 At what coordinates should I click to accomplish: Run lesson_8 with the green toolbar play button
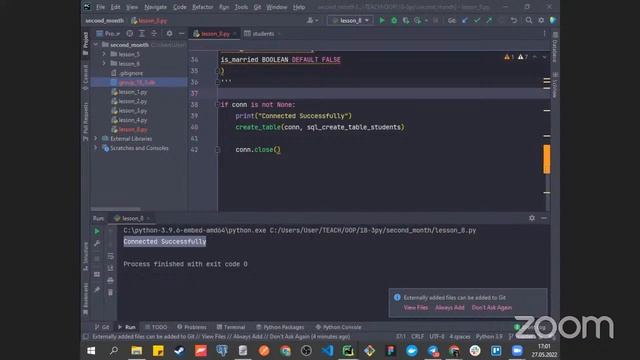pyautogui.click(x=382, y=20)
